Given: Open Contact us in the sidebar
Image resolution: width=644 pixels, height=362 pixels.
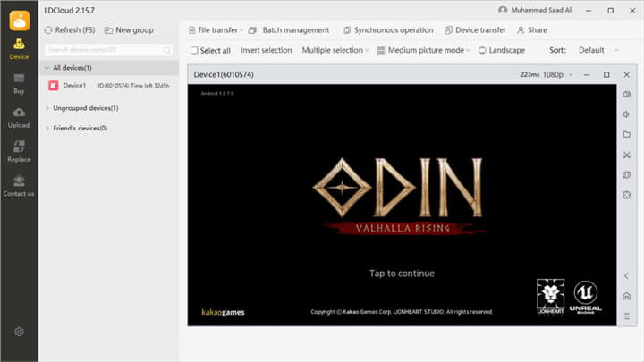Looking at the screenshot, I should (19, 186).
